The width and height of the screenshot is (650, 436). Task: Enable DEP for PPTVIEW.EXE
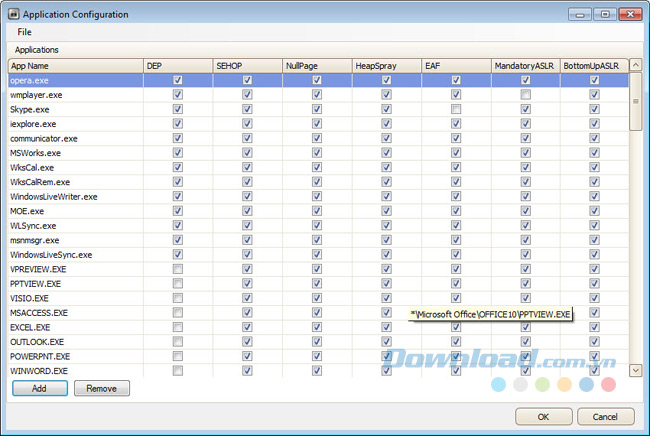tap(178, 283)
